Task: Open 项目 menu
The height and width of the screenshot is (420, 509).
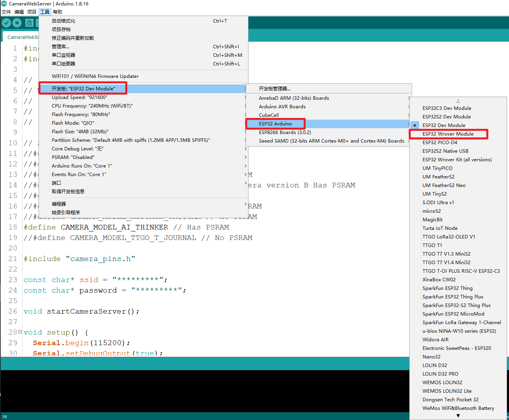Action: [32, 12]
